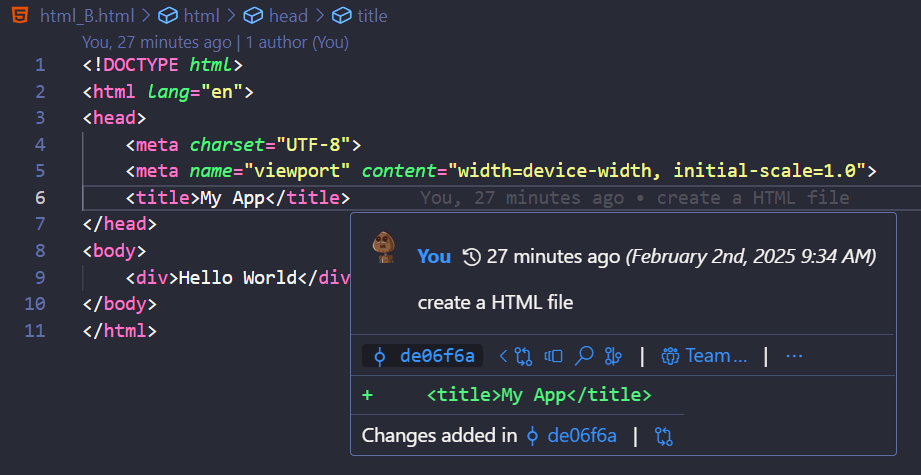The height and width of the screenshot is (475, 921).
Task: Click line number 7 in the gutter
Action: click(x=39, y=224)
